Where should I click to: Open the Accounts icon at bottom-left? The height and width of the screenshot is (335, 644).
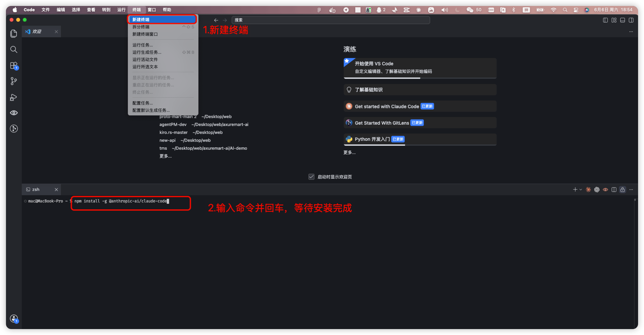tap(14, 319)
